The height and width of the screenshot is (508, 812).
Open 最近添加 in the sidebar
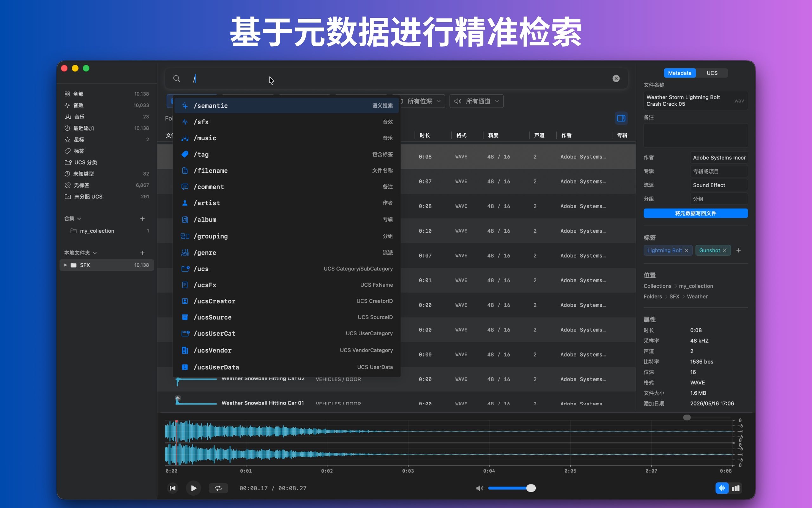(107, 128)
